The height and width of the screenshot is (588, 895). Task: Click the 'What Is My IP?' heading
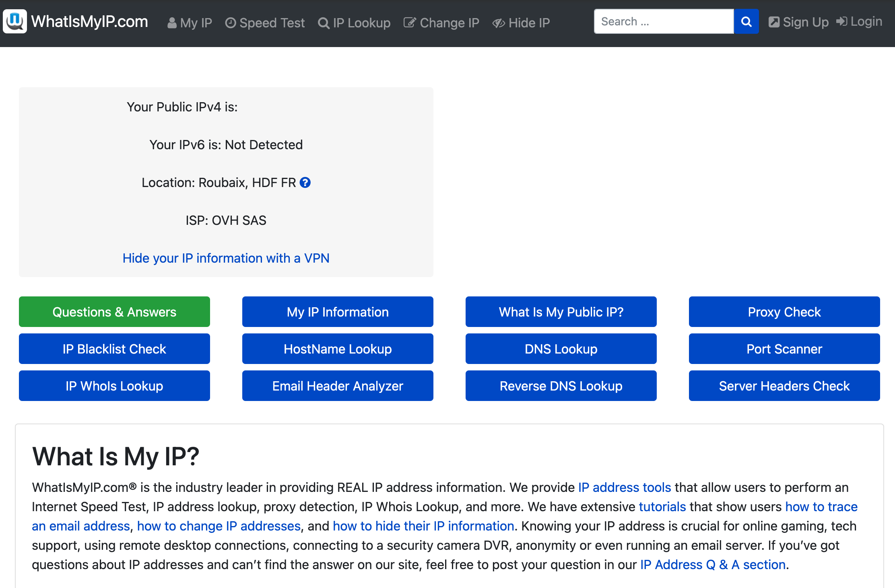[116, 456]
